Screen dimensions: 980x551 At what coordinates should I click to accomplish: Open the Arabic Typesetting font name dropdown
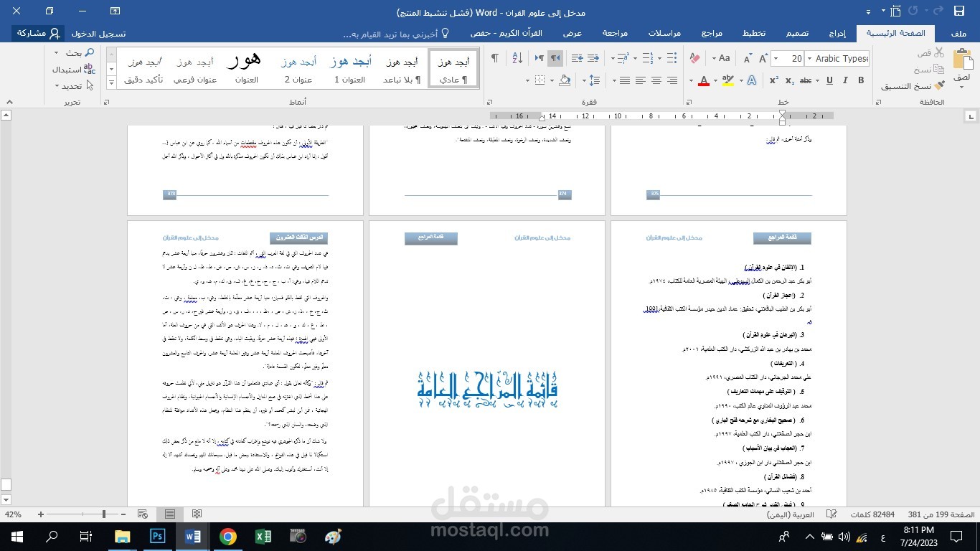pyautogui.click(x=809, y=59)
